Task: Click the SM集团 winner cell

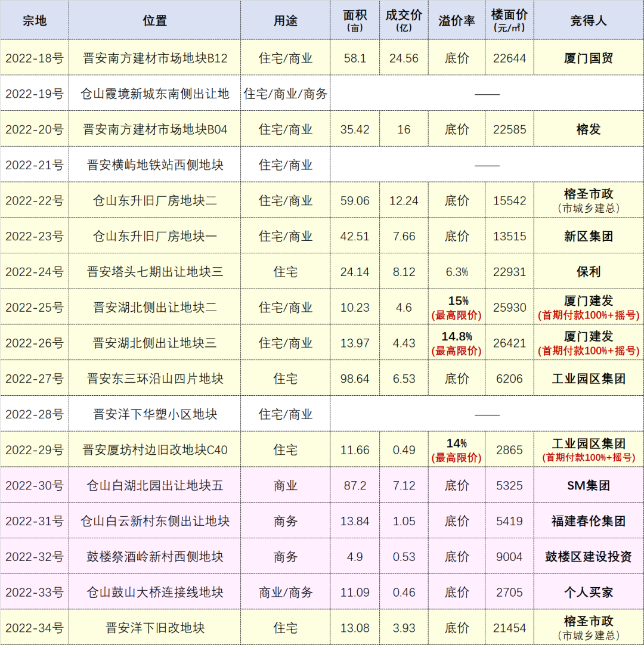Action: coord(589,485)
